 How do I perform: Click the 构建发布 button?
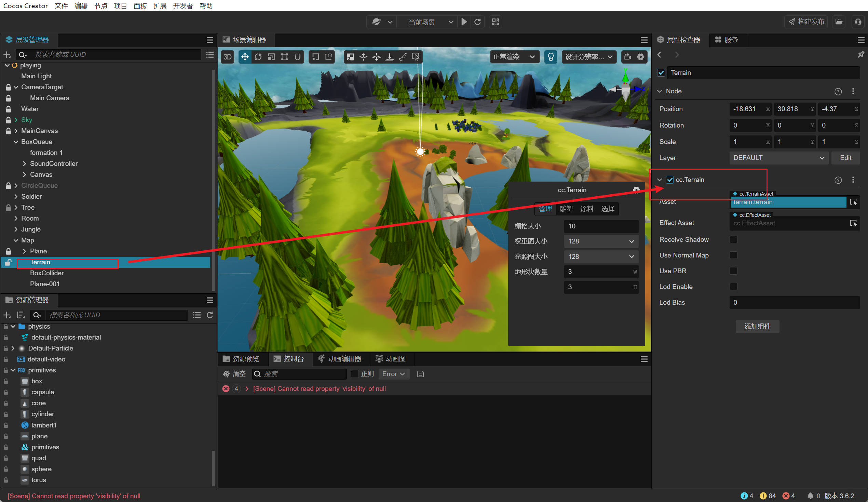pos(806,22)
